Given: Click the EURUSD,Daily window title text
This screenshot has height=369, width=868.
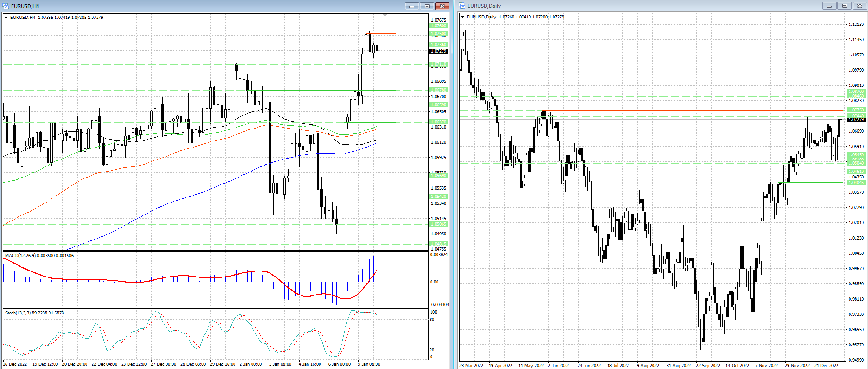Looking at the screenshot, I should (x=484, y=6).
